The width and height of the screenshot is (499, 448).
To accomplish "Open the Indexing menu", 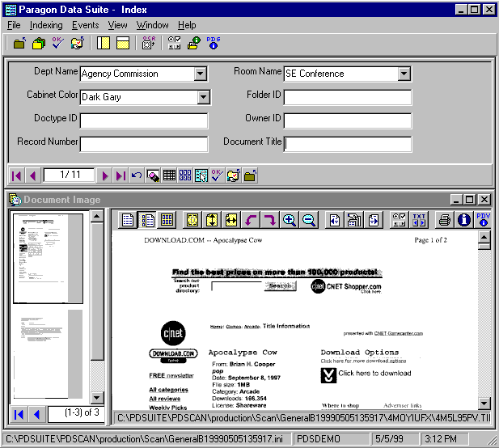I will pos(46,25).
